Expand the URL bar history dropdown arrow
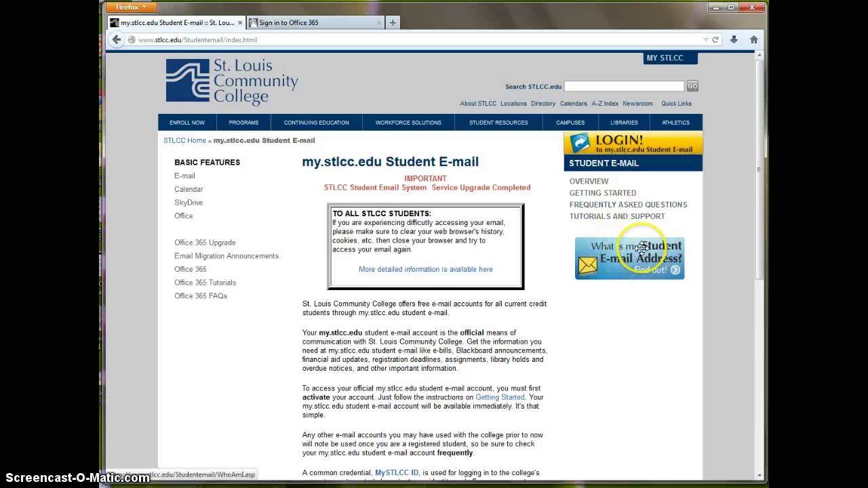Screen dimensions: 868x488 [705, 40]
